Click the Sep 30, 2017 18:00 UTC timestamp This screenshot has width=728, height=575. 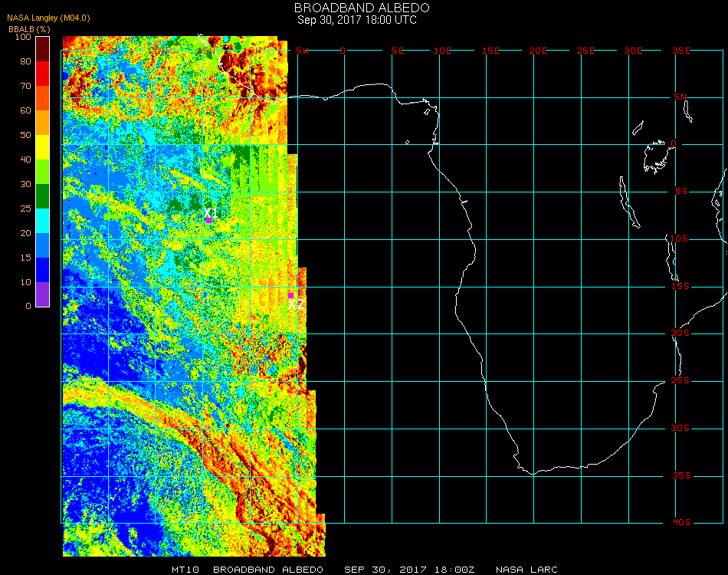tap(357, 20)
